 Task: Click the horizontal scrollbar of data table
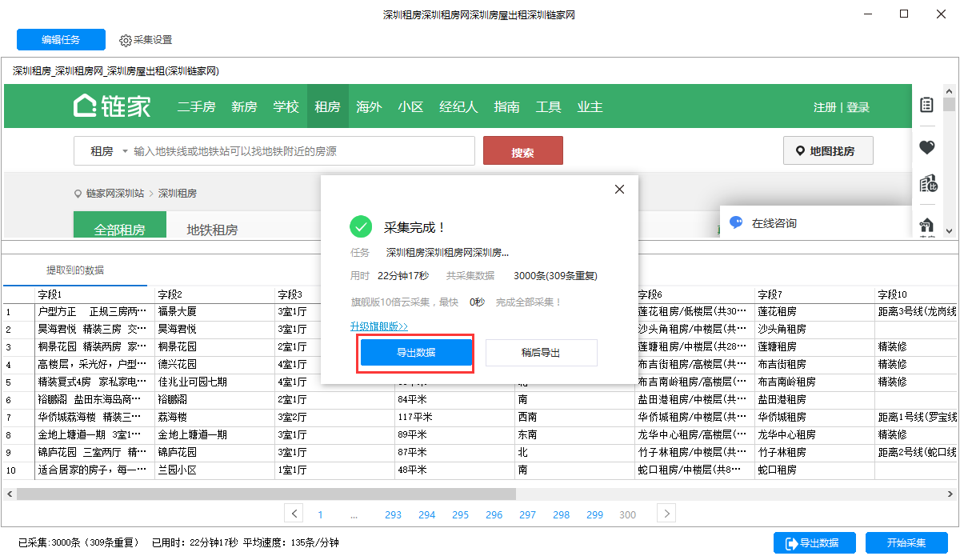[265, 494]
